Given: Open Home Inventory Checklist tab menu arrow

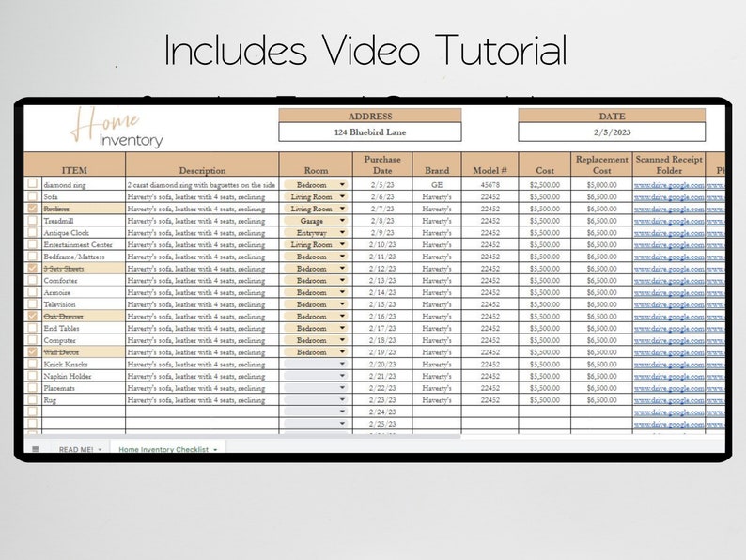Looking at the screenshot, I should point(215,450).
